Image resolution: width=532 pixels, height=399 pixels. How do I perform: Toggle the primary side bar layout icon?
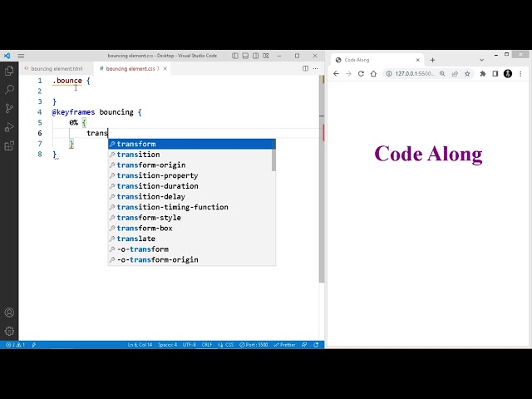(x=235, y=56)
